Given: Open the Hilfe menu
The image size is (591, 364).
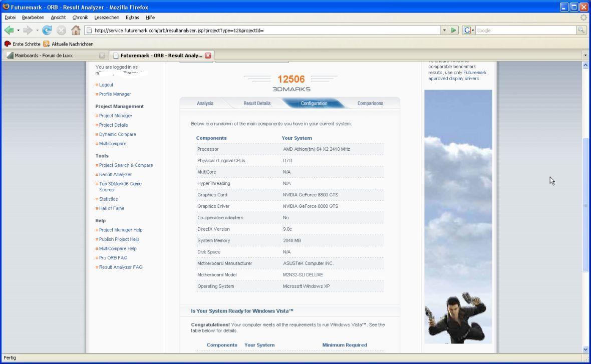Looking at the screenshot, I should click(x=150, y=18).
